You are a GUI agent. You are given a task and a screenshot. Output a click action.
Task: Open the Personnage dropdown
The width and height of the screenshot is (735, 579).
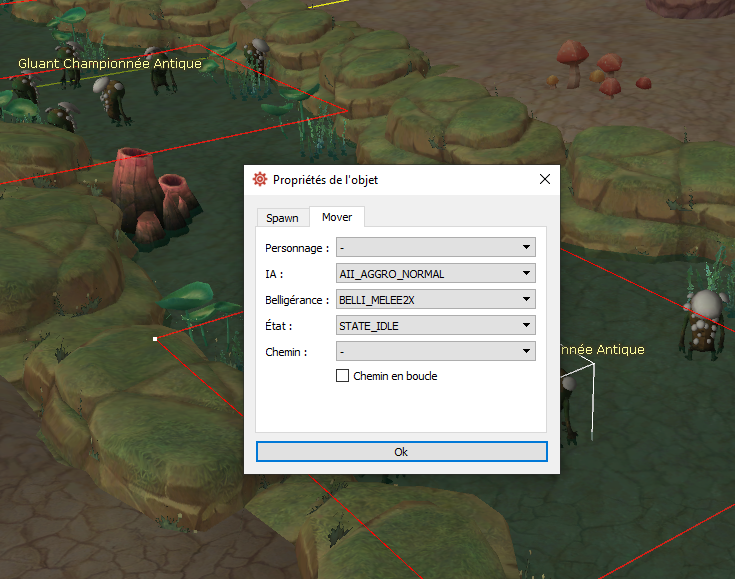click(435, 247)
